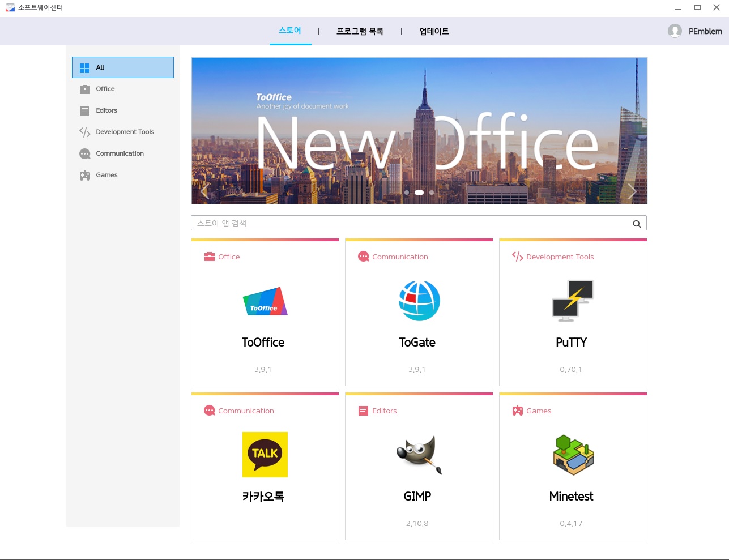Select the PuTTY app icon
This screenshot has height=560, width=729.
point(573,301)
